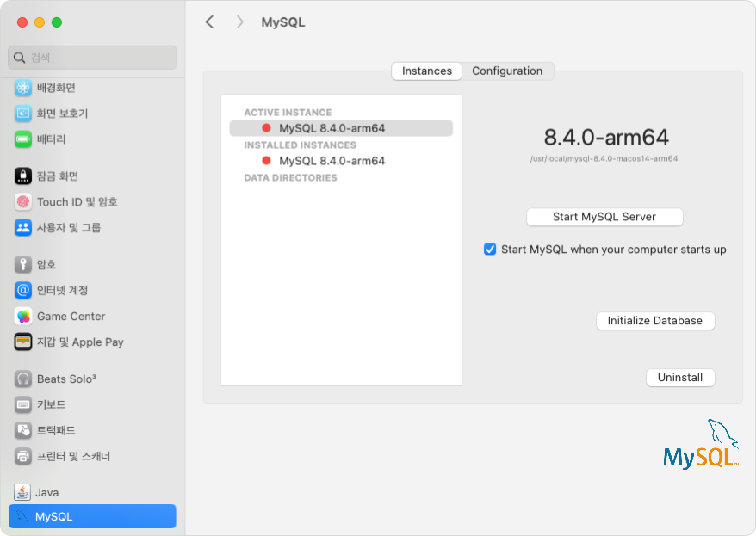Open the Touch ID 및 암호 fingerprint icon
Screen dimensions: 756x536
23,202
